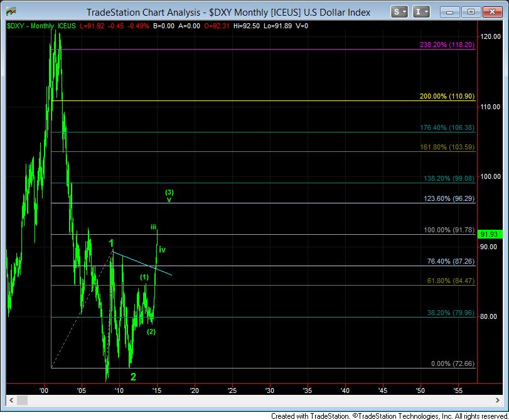
Task: Select the large green wave 2 label
Action: tap(133, 377)
